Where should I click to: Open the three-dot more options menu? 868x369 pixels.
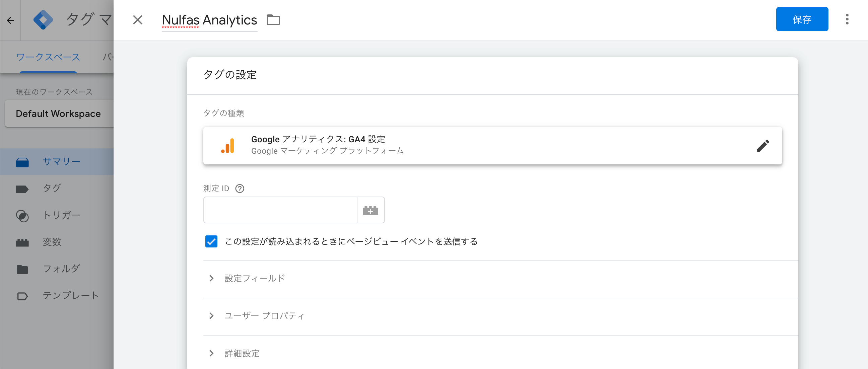pos(847,19)
